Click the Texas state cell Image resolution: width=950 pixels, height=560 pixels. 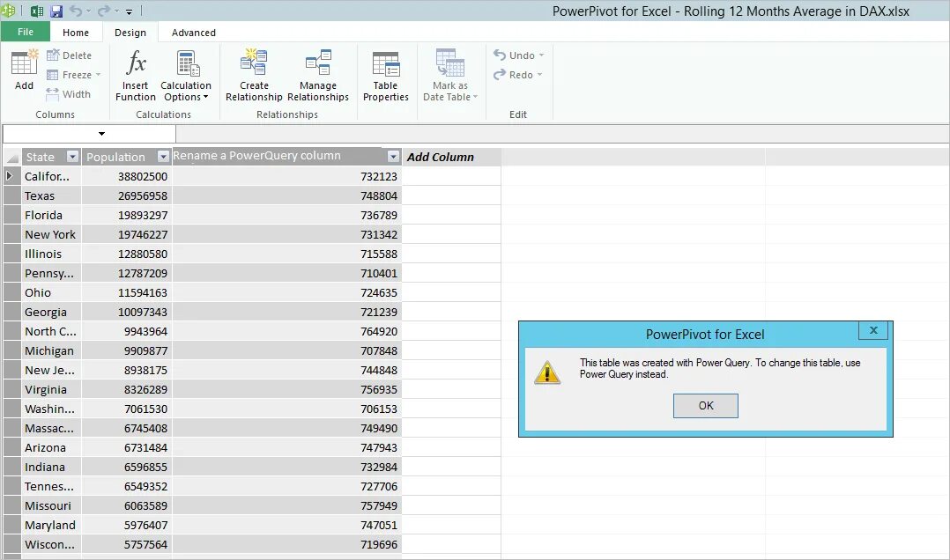51,195
